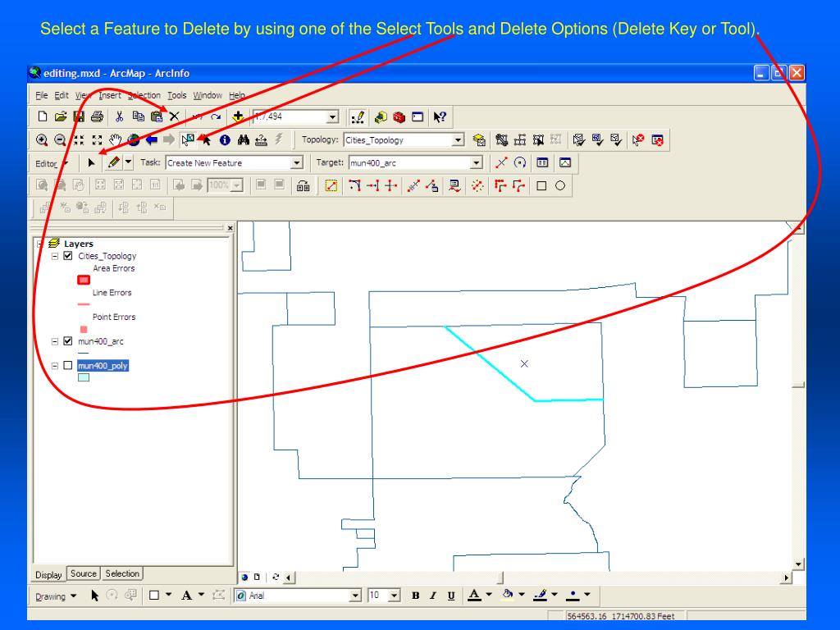Select the Zoom Out tool
The height and width of the screenshot is (630, 840).
pos(60,140)
